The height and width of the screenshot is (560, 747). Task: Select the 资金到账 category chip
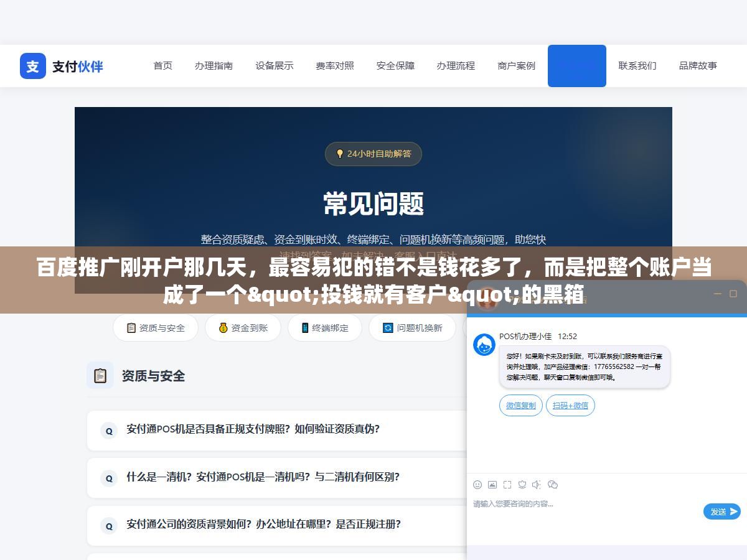click(x=243, y=328)
